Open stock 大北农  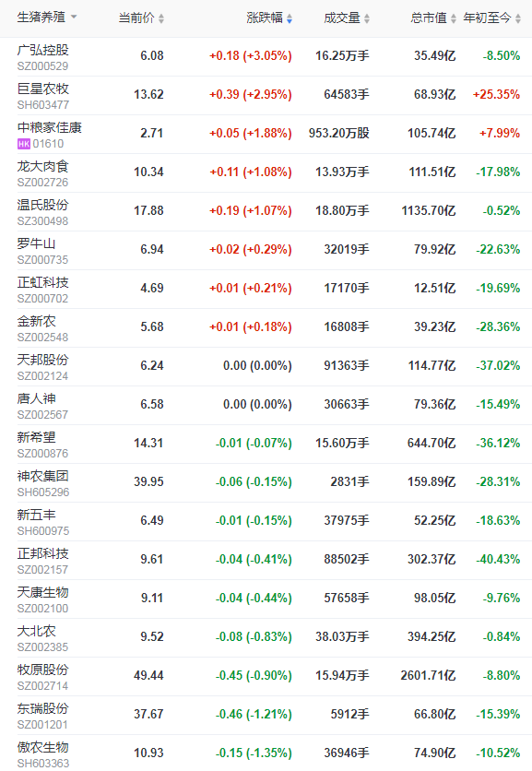coord(36,632)
